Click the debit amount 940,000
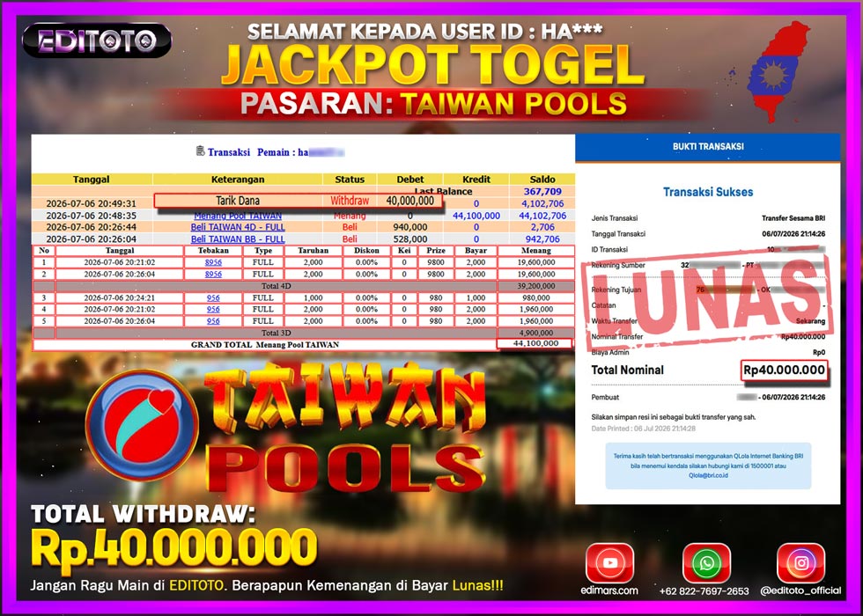863x616 pixels. [x=410, y=227]
